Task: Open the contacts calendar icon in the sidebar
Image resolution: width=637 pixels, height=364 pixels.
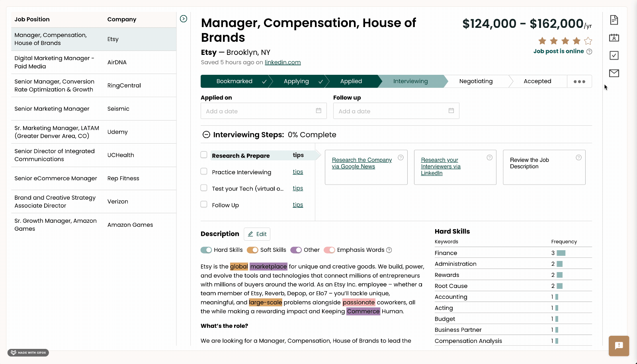Action: pyautogui.click(x=614, y=38)
